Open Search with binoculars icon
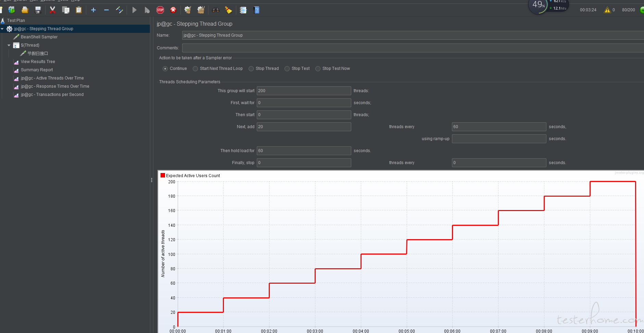Image resolution: width=644 pixels, height=333 pixels. 215,10
